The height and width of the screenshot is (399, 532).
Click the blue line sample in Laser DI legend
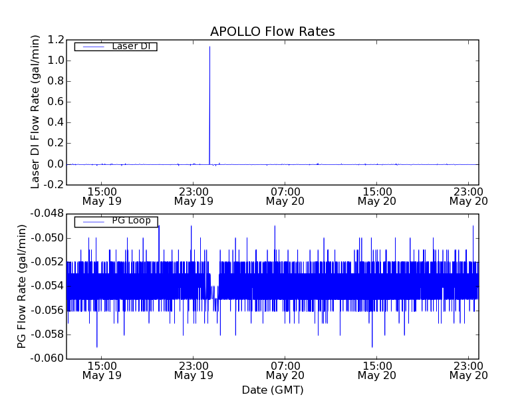coord(92,47)
